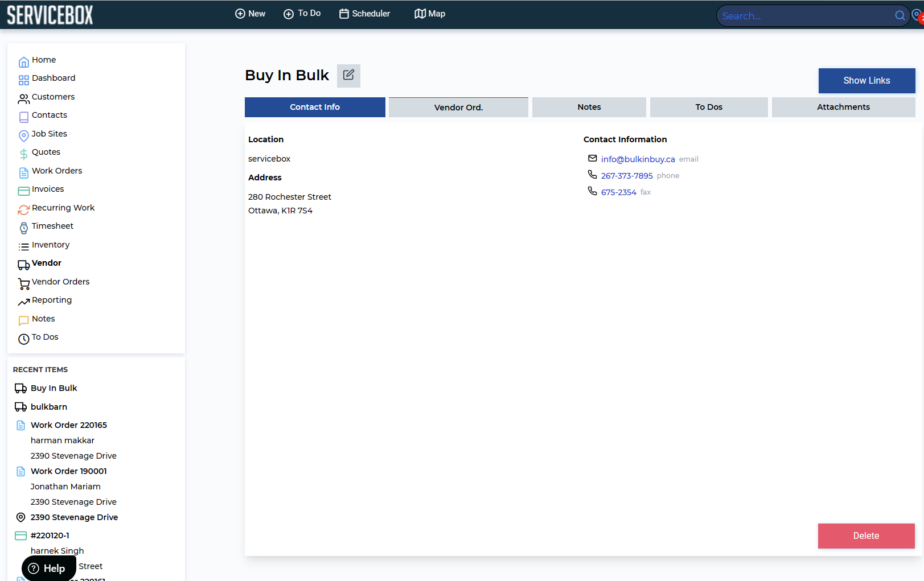Click the pin icon beside recent 2390 Stevenage Drive
Screen dimensions: 924x581
click(20, 517)
